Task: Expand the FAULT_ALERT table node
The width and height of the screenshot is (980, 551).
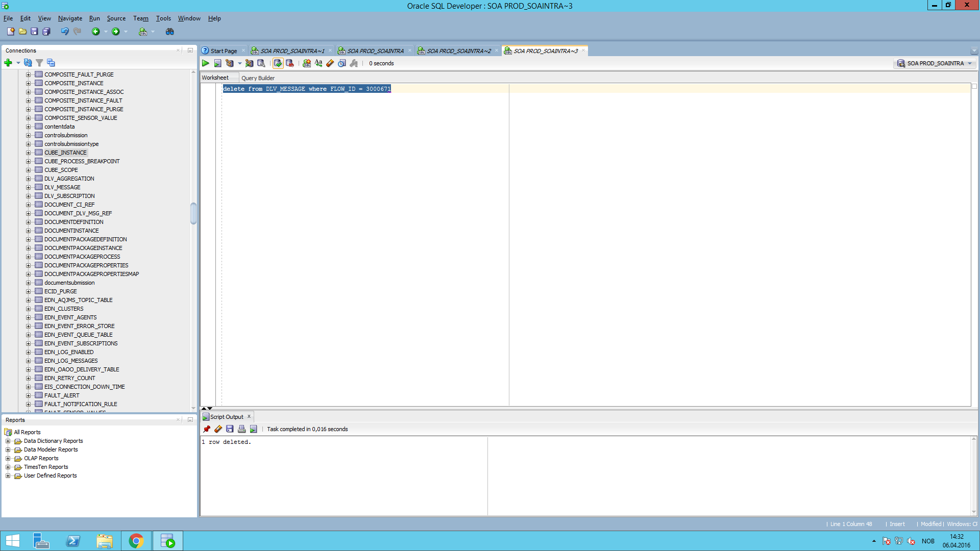Action: [x=29, y=395]
